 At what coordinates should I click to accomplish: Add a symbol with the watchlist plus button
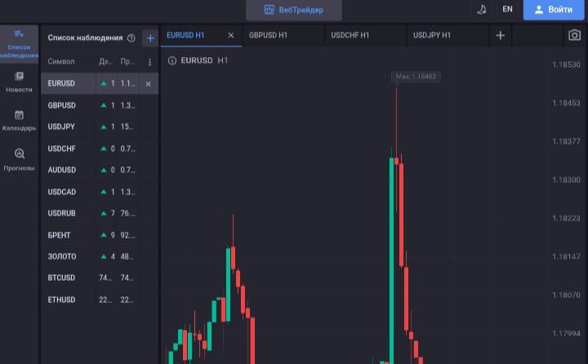pos(149,38)
